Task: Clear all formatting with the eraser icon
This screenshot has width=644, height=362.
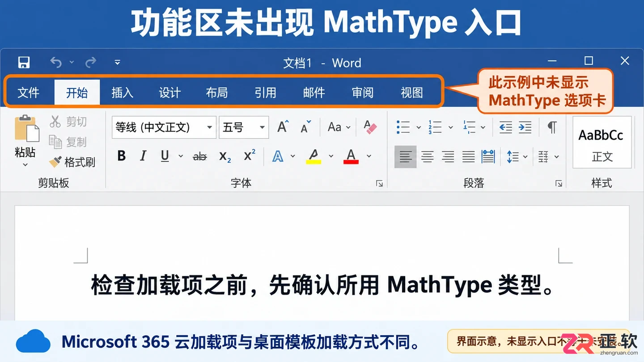Action: point(370,127)
